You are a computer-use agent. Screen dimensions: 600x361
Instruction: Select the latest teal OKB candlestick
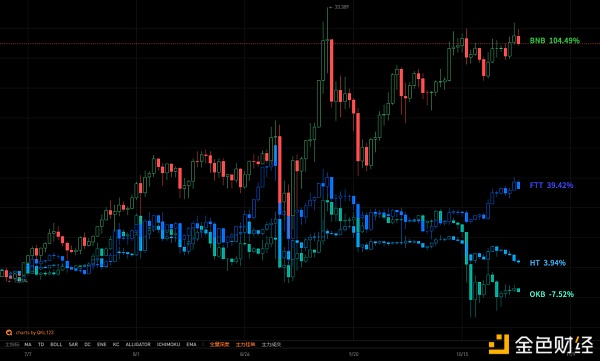[x=518, y=290]
